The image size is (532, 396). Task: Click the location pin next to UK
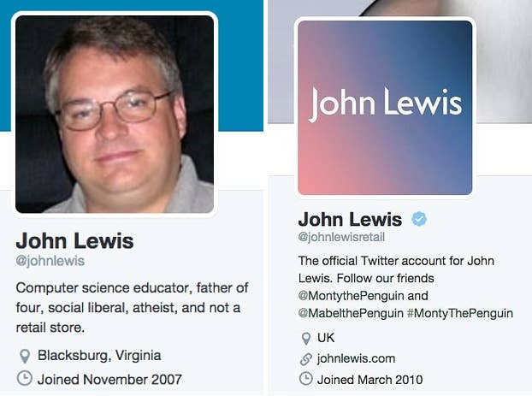click(x=306, y=339)
